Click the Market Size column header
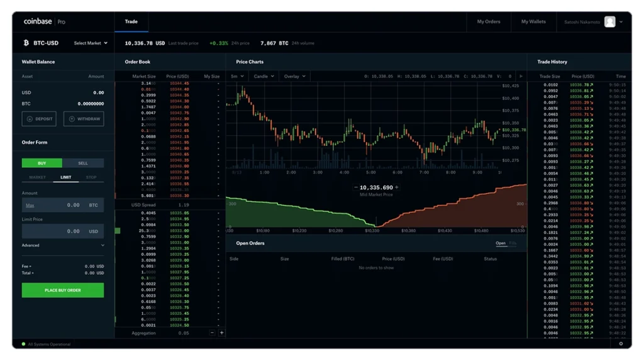 point(144,76)
